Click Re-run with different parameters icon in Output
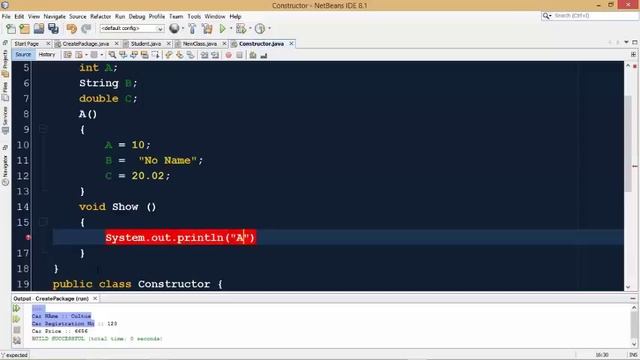The image size is (640, 360). point(17,319)
